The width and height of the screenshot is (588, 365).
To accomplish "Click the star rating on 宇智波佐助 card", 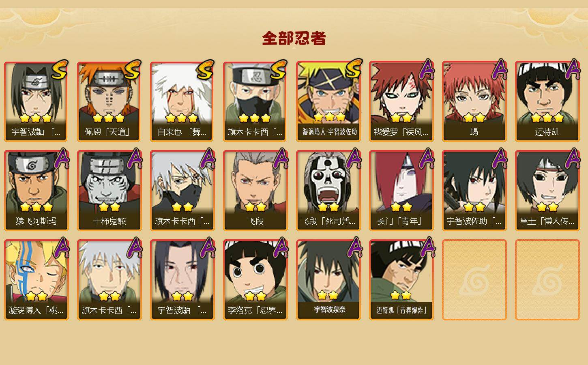I will (474, 207).
